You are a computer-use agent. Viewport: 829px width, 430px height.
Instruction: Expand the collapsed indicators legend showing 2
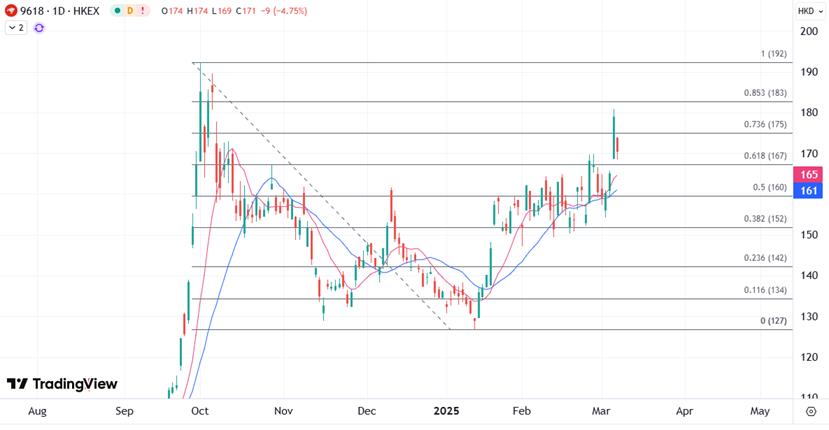(x=15, y=28)
